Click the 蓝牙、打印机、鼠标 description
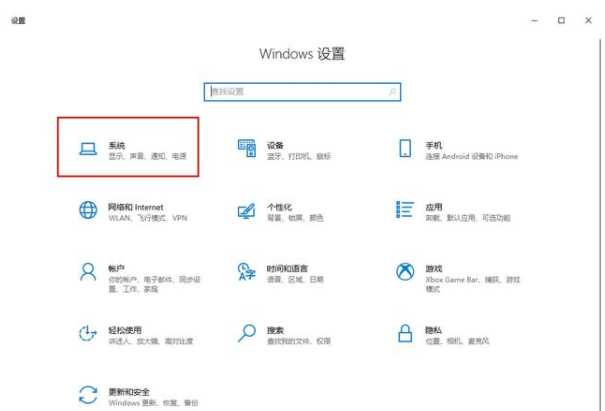Screen dimensions: 605x411 299,156
